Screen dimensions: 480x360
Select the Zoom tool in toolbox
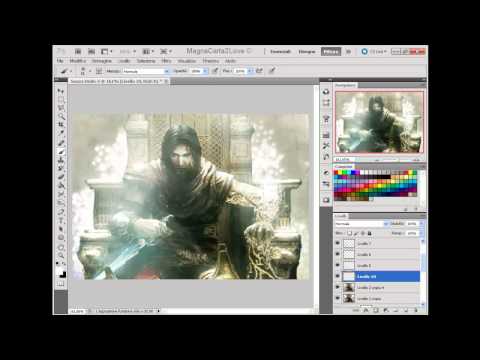coord(61,256)
